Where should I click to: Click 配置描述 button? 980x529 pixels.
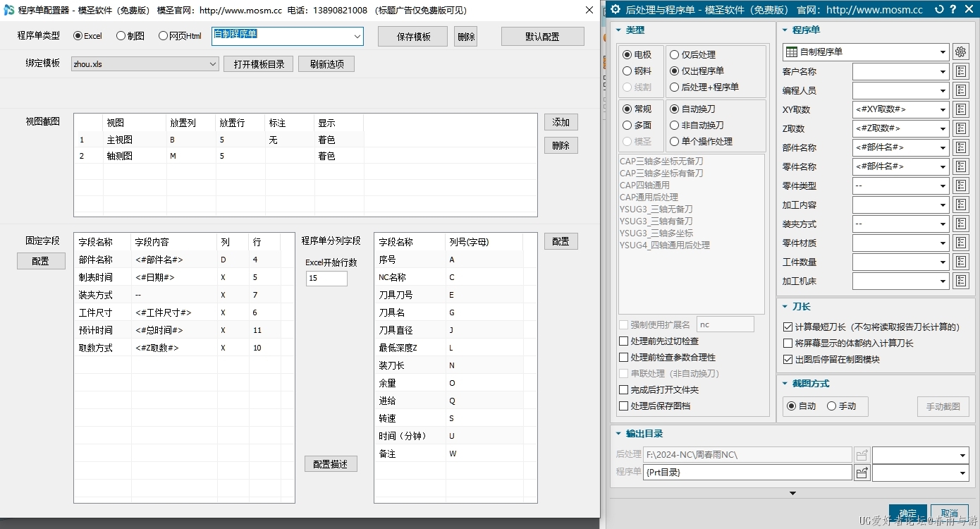[x=331, y=464]
